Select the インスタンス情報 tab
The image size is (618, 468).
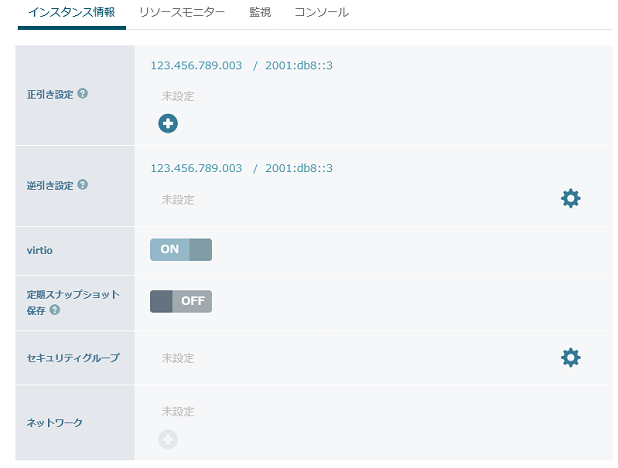click(71, 13)
